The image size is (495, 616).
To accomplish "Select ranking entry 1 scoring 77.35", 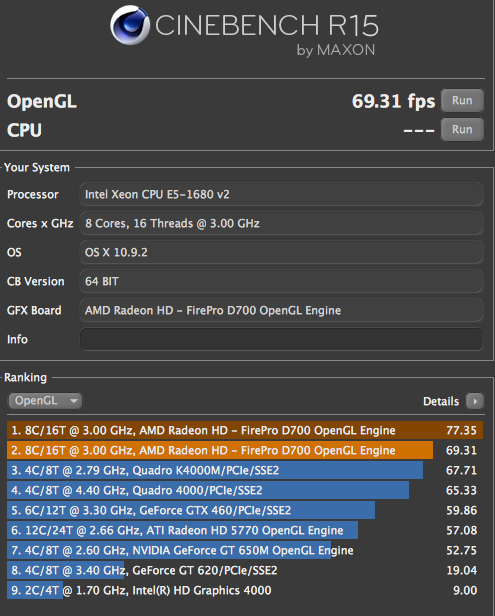I will pos(245,430).
